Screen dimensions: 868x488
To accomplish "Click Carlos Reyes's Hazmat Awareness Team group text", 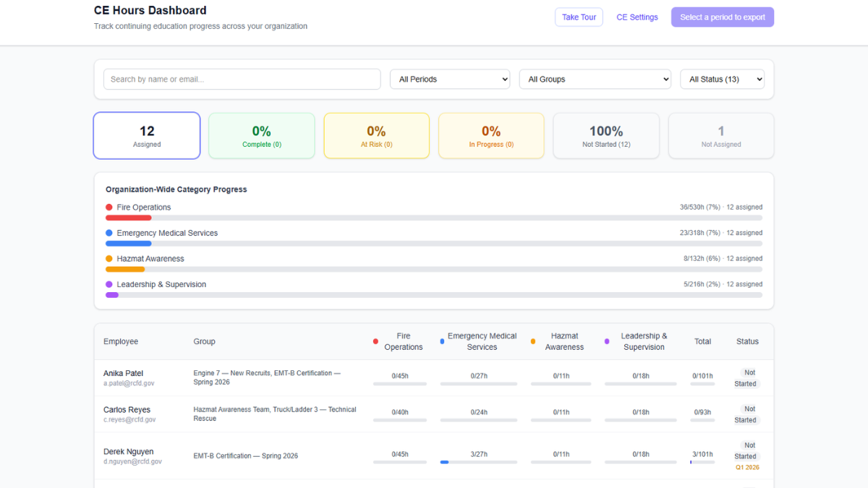I will coord(275,414).
